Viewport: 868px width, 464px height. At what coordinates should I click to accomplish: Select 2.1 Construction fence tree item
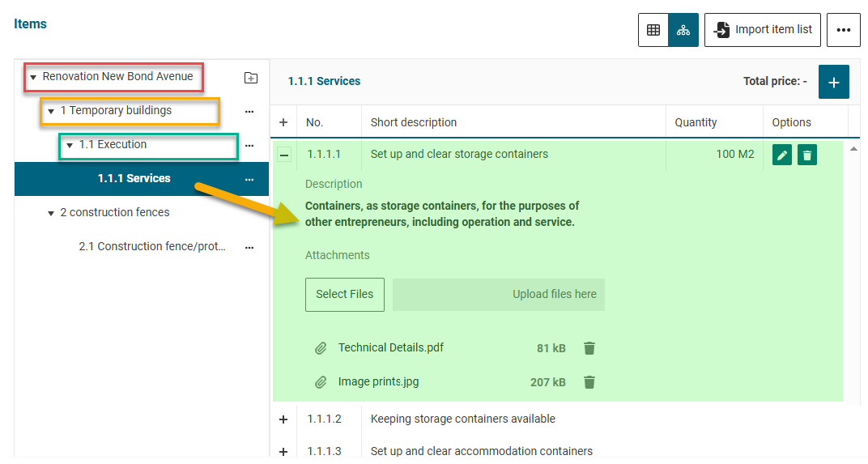[x=152, y=247]
